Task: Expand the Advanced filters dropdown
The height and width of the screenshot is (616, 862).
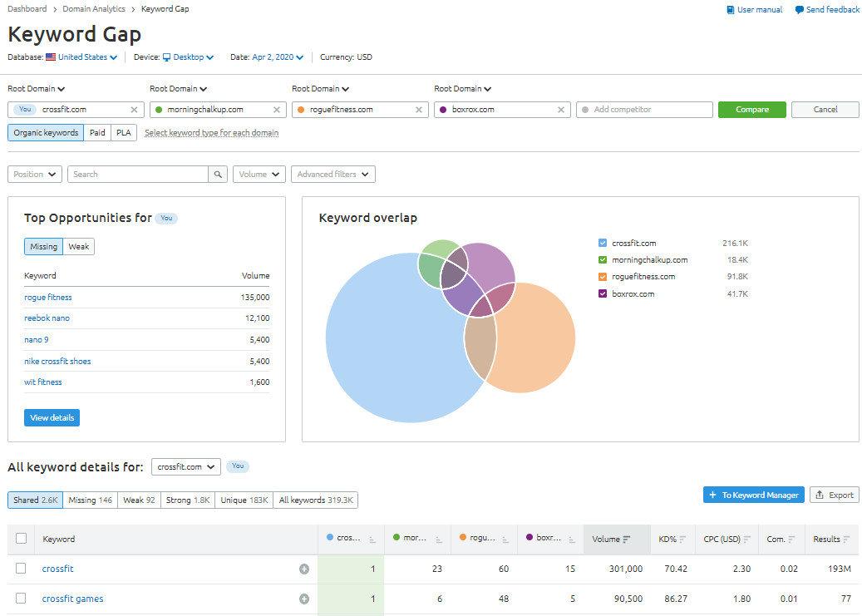Action: click(x=333, y=175)
